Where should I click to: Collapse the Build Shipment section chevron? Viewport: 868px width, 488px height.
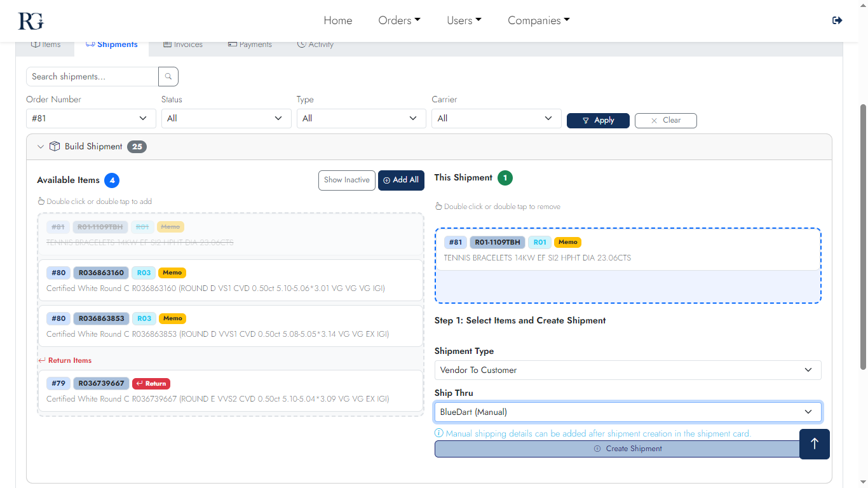click(x=41, y=147)
